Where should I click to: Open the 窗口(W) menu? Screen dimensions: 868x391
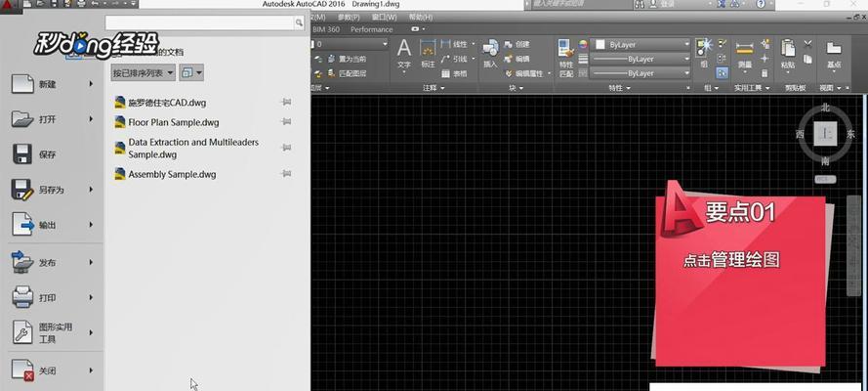384,18
